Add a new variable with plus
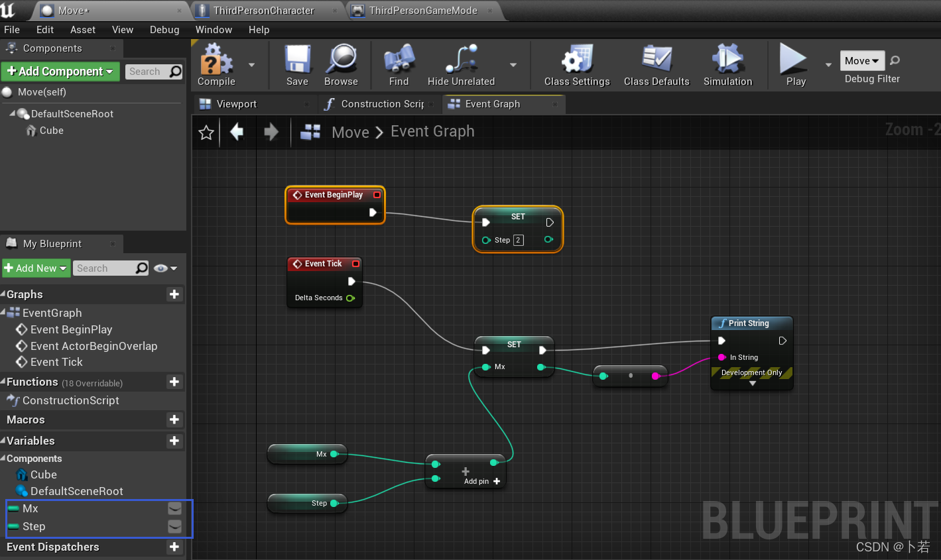The image size is (941, 560). click(x=174, y=441)
